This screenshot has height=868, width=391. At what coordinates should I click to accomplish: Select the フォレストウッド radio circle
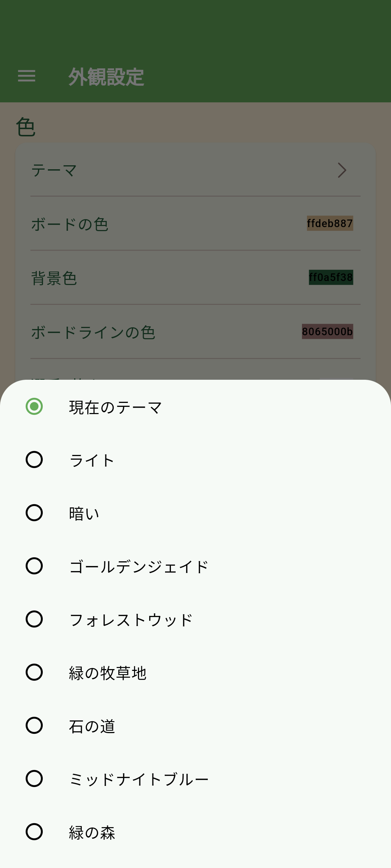(34, 619)
